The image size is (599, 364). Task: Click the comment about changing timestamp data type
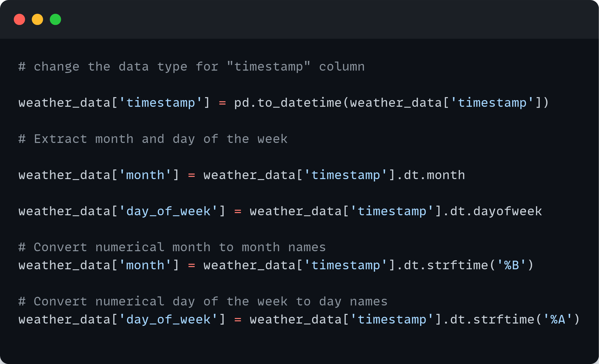(191, 67)
